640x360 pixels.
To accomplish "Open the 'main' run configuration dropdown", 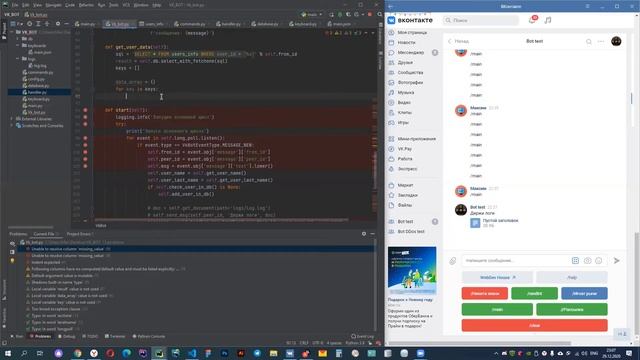I will pyautogui.click(x=311, y=14).
